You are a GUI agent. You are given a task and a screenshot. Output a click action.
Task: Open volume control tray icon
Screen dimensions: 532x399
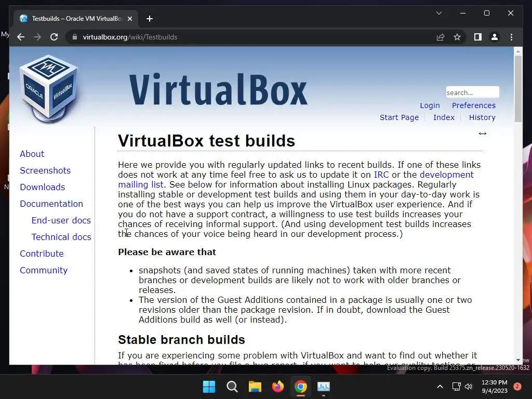pos(469,387)
